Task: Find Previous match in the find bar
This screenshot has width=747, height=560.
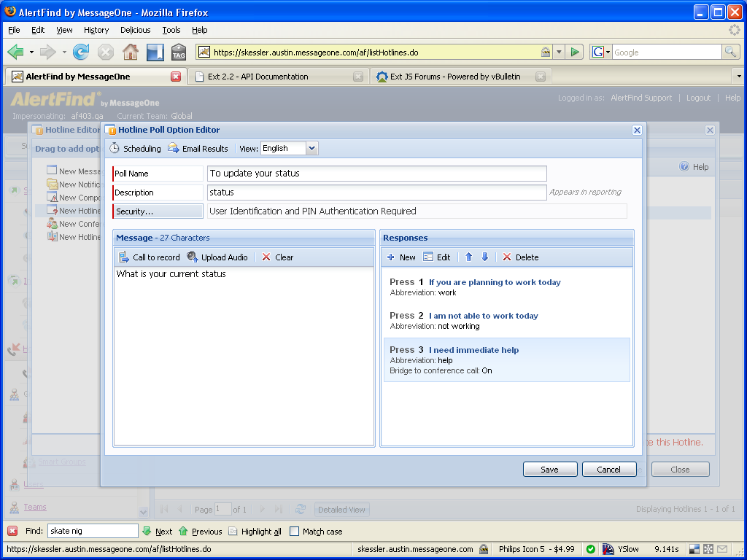Action: pos(200,532)
